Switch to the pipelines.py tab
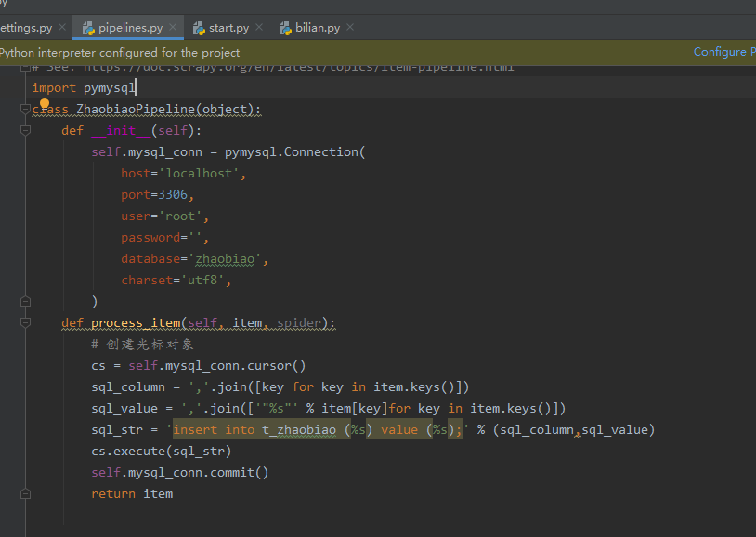The height and width of the screenshot is (537, 756). pyautogui.click(x=128, y=28)
